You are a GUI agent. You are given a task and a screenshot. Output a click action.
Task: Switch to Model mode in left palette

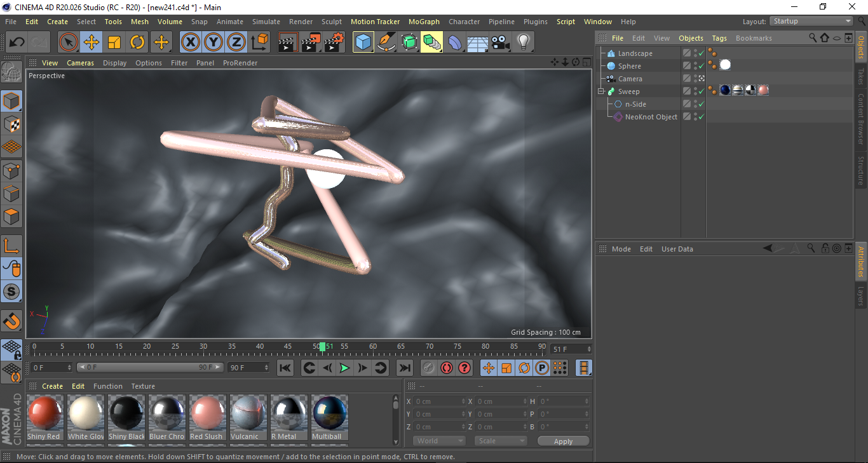(11, 100)
